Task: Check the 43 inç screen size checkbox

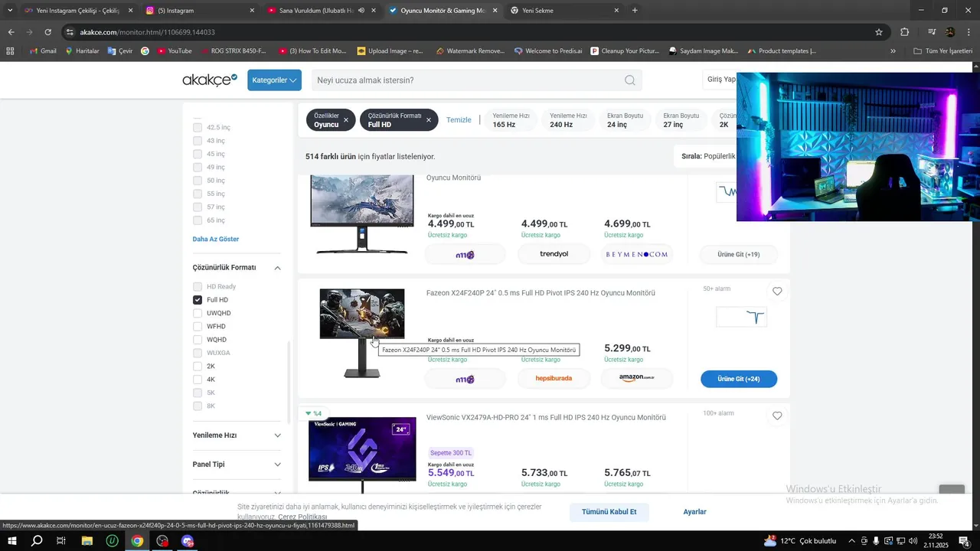Action: tap(198, 141)
